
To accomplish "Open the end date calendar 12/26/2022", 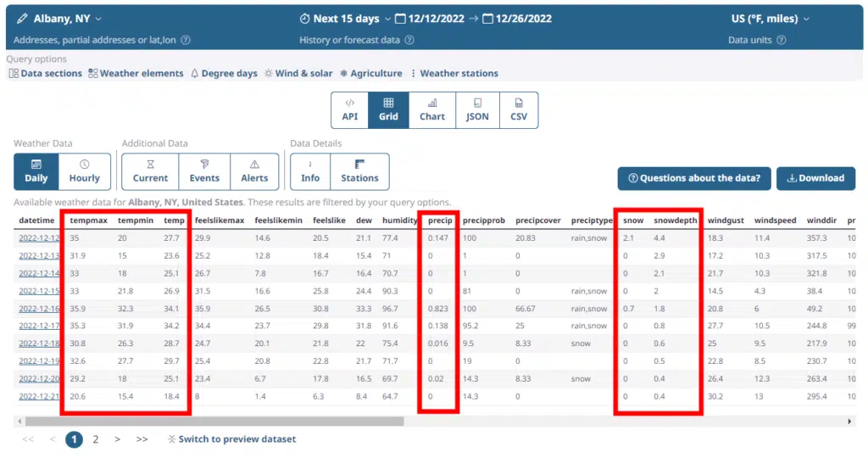I will coord(517,19).
